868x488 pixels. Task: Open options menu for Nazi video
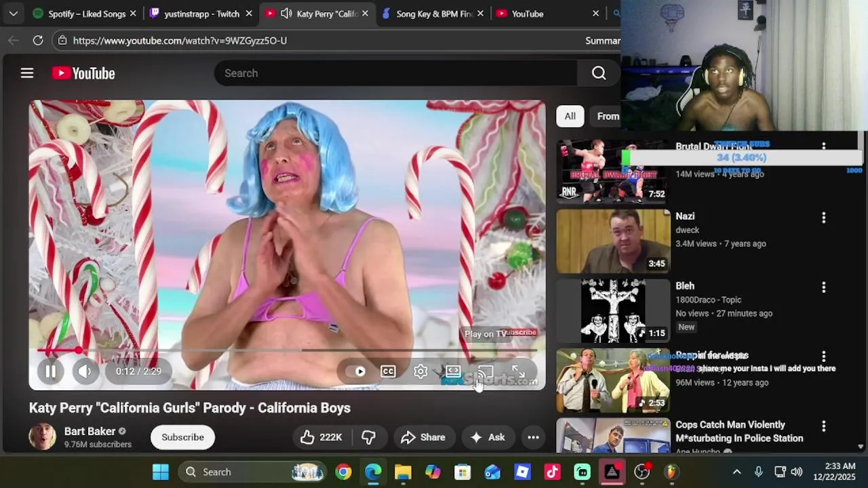[x=824, y=218]
